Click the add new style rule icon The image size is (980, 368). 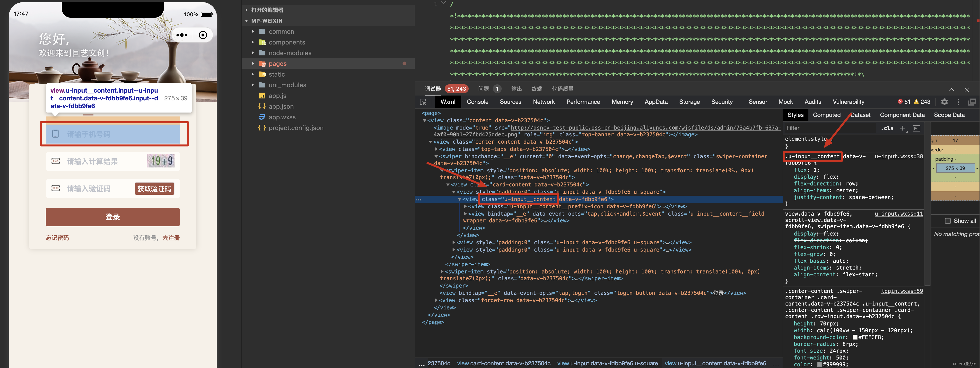[902, 129]
